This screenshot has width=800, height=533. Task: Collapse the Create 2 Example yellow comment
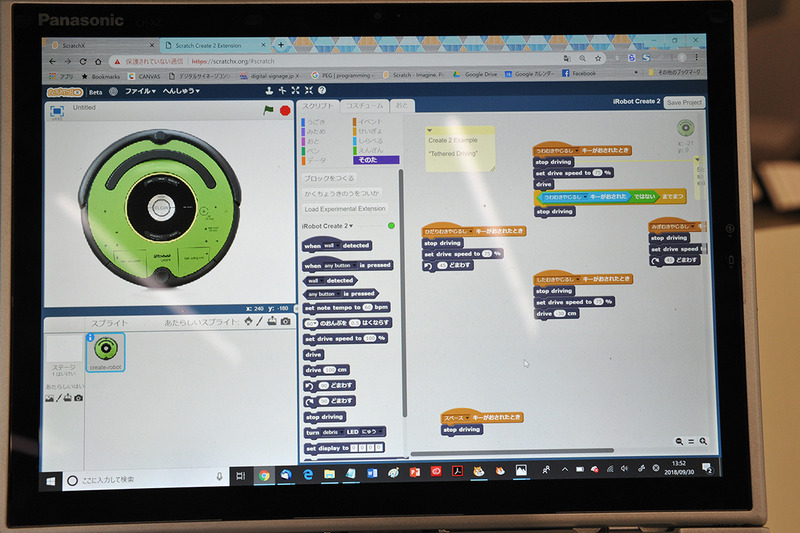pyautogui.click(x=430, y=131)
